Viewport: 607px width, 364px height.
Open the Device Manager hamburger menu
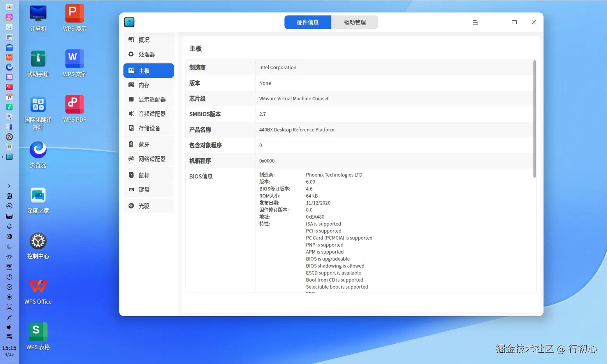[x=475, y=22]
